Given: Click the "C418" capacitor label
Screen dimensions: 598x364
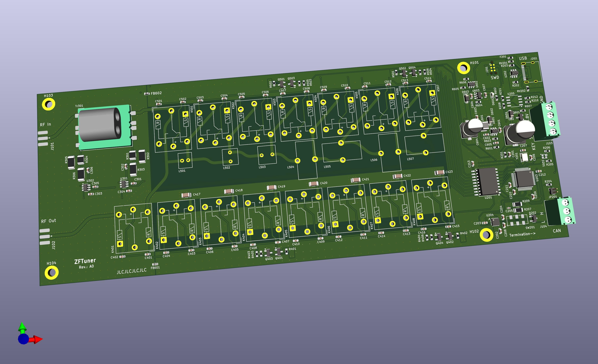Looking at the screenshot, I should pos(239,190).
